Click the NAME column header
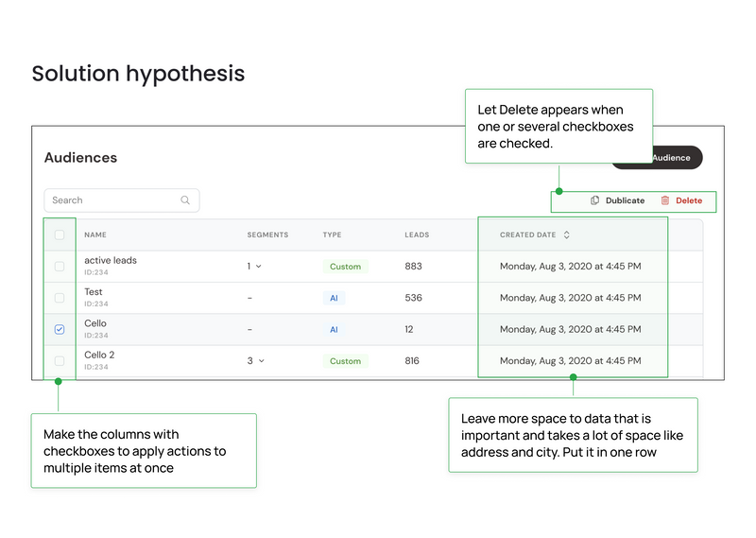This screenshot has width=756, height=538. 95,235
